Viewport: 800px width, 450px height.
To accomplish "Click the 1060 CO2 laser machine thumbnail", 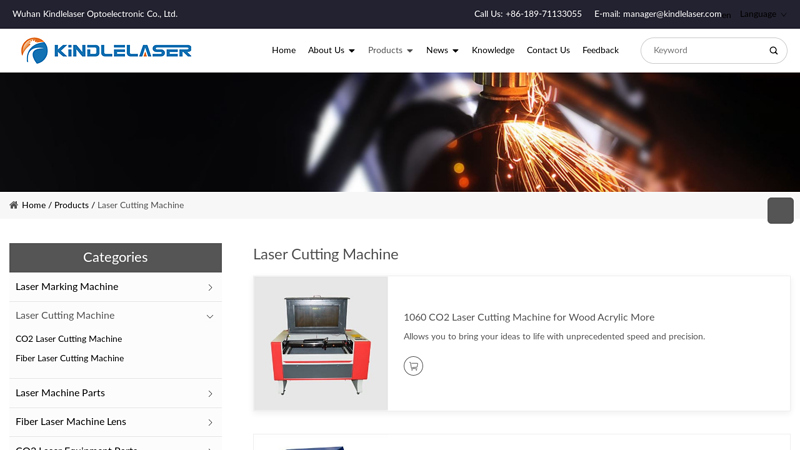I will (321, 343).
